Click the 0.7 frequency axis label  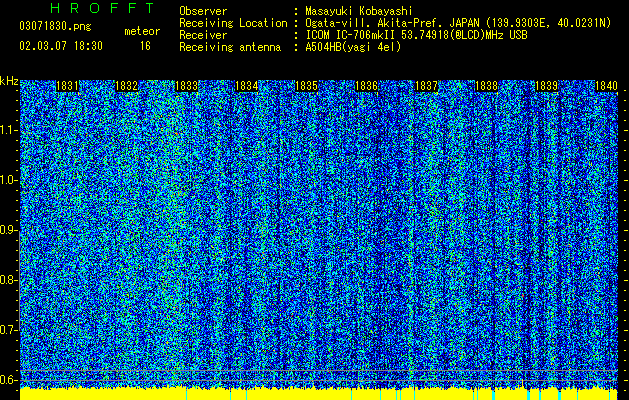[x=9, y=330]
